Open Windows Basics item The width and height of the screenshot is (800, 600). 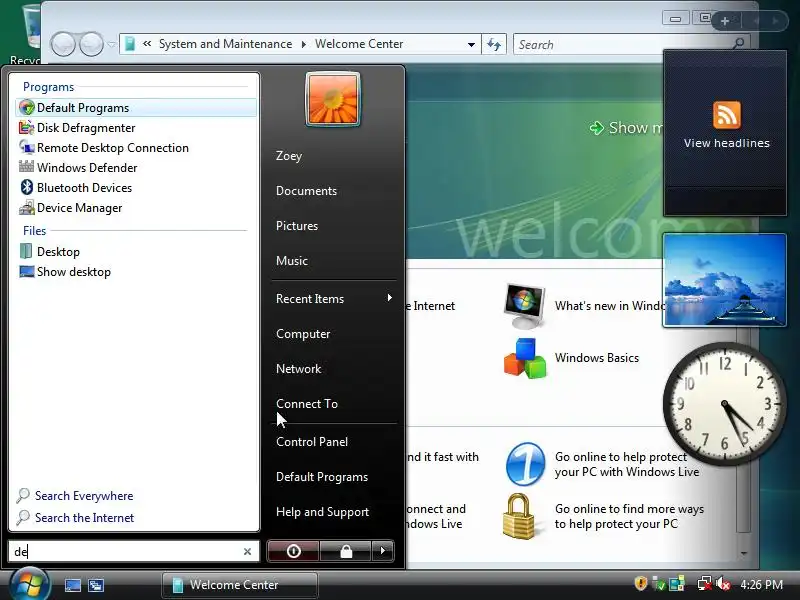pos(571,358)
